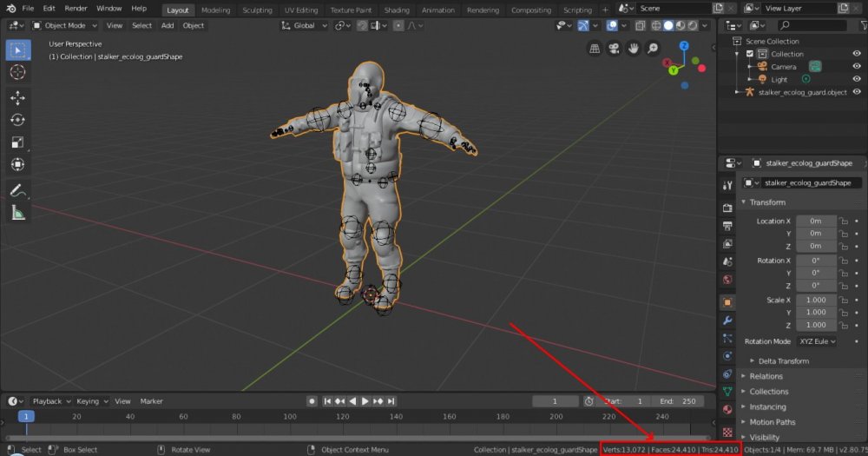Open the Tool properties tab
This screenshot has height=456, width=868.
pyautogui.click(x=727, y=185)
